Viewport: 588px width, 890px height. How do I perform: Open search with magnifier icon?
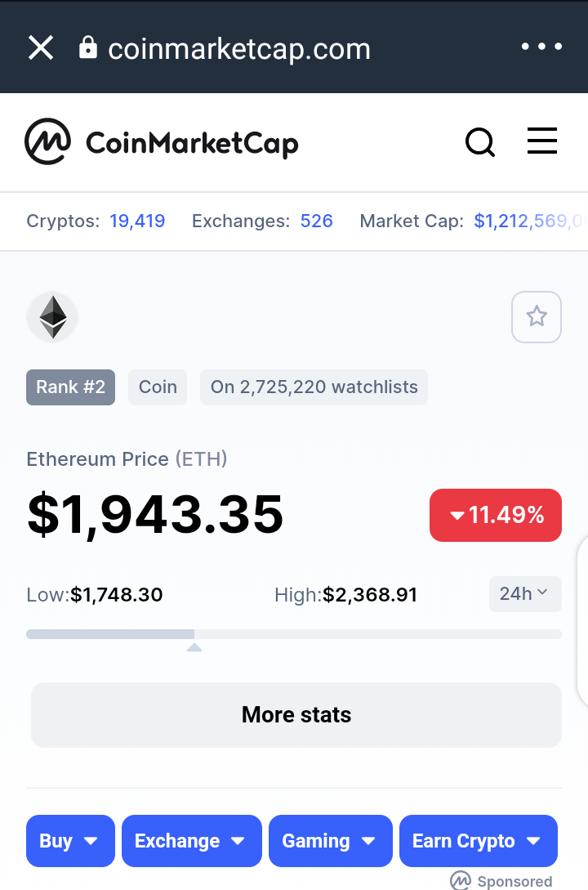[x=480, y=142]
